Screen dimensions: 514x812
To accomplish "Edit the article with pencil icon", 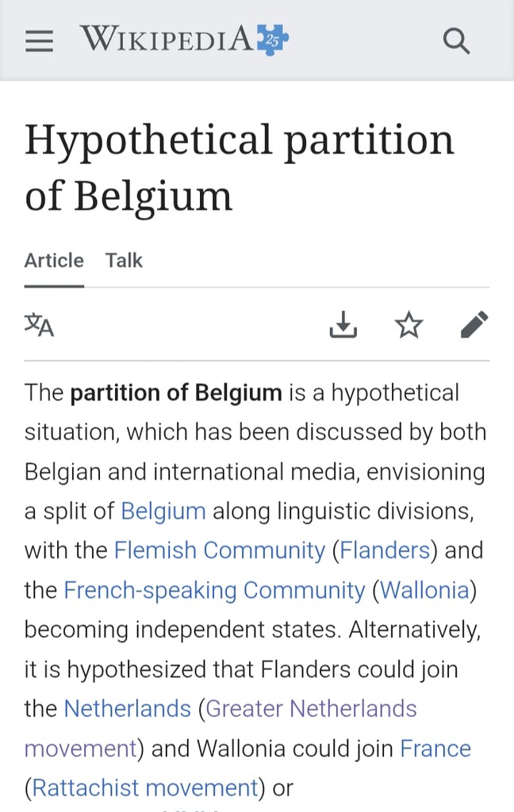I will point(474,324).
